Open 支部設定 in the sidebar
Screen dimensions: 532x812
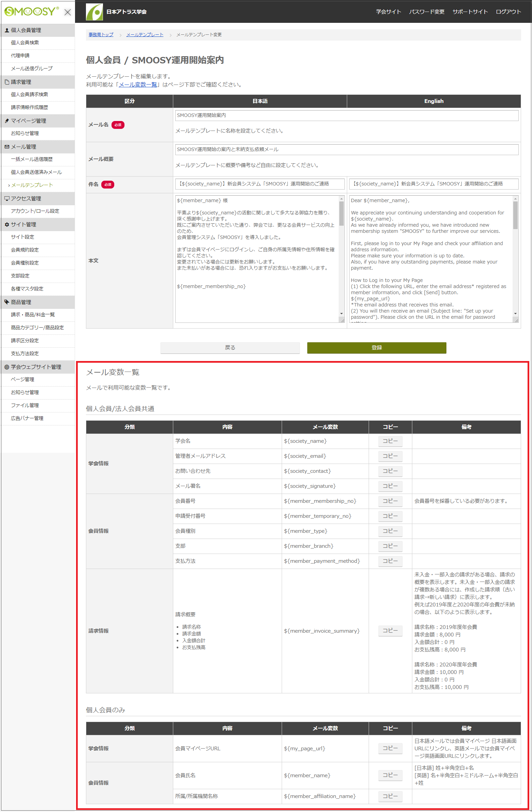(20, 276)
